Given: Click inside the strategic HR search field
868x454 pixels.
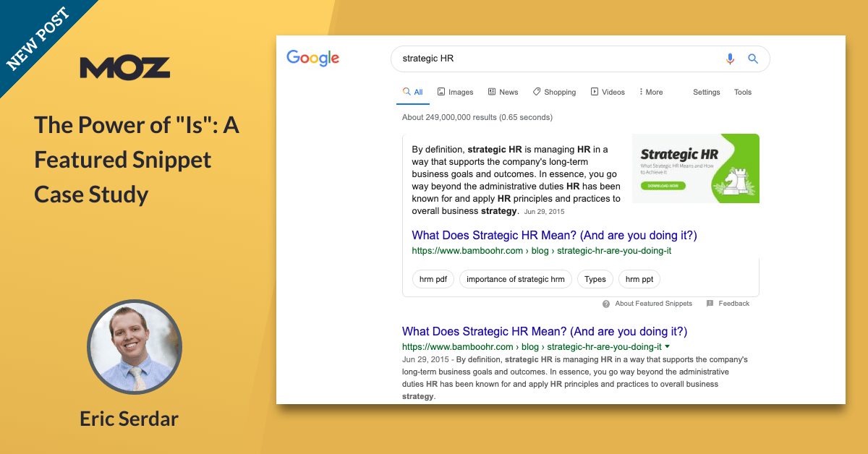Looking at the screenshot, I should [506, 59].
